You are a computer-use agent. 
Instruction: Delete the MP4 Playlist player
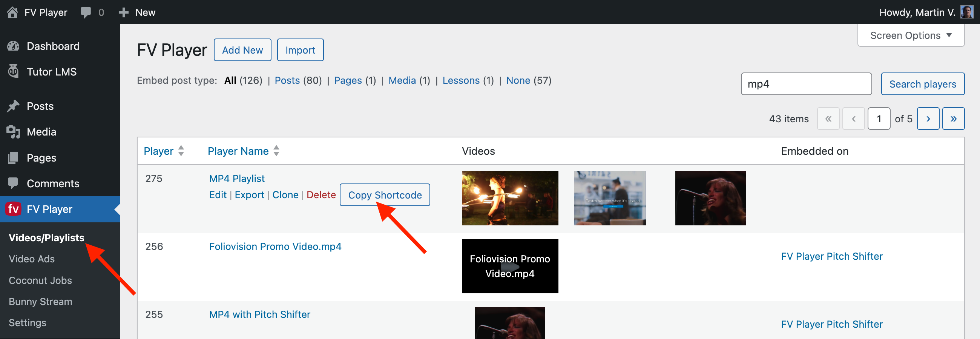pyautogui.click(x=321, y=195)
